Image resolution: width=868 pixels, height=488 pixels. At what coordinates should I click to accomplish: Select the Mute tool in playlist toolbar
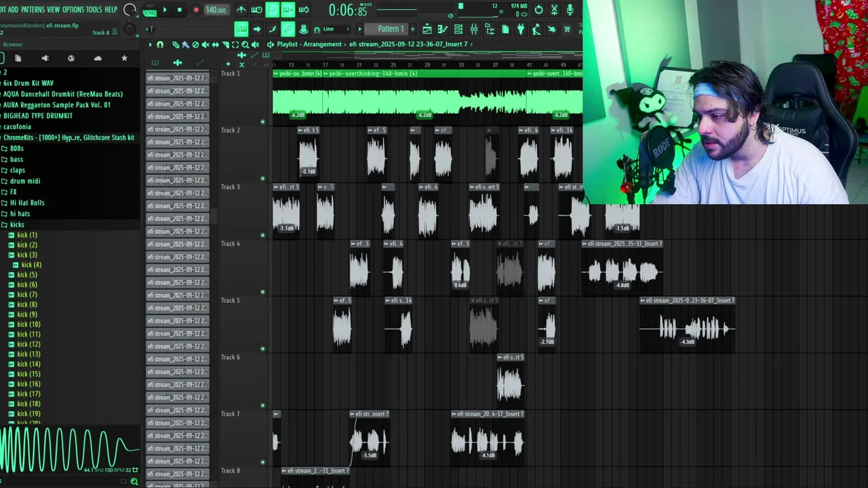205,45
